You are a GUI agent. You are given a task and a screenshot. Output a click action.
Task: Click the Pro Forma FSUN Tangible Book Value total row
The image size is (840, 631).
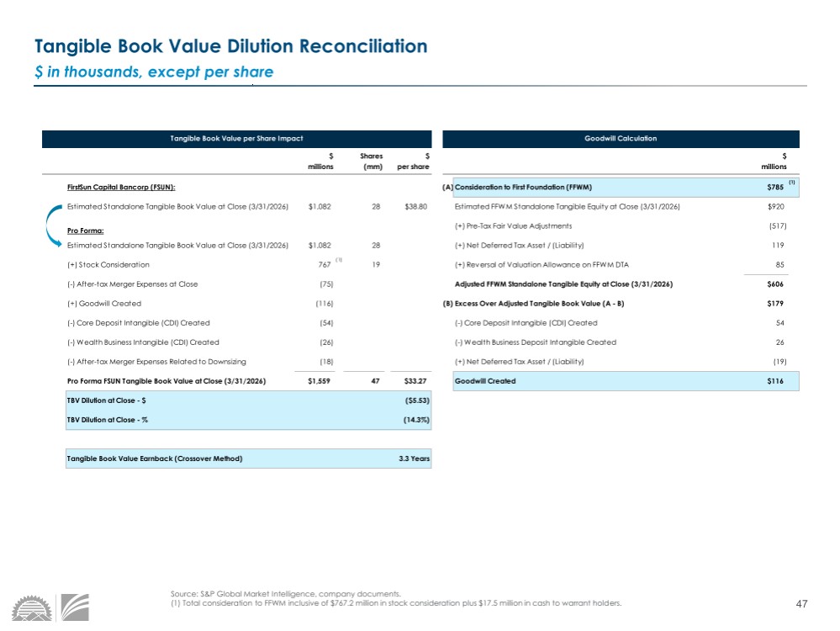click(166, 381)
